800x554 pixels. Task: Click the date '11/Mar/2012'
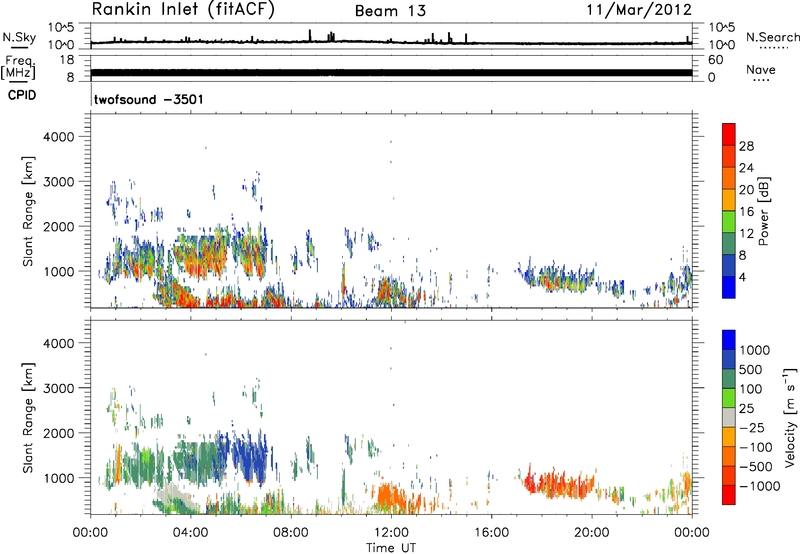[x=638, y=10]
